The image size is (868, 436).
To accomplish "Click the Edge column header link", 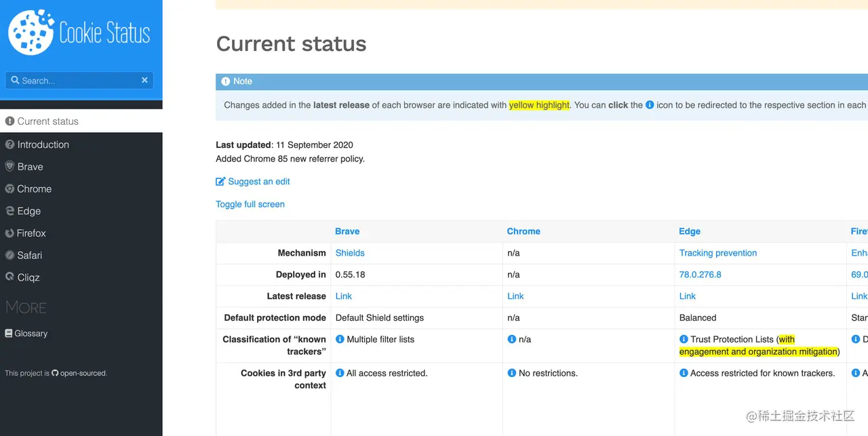I will (689, 231).
